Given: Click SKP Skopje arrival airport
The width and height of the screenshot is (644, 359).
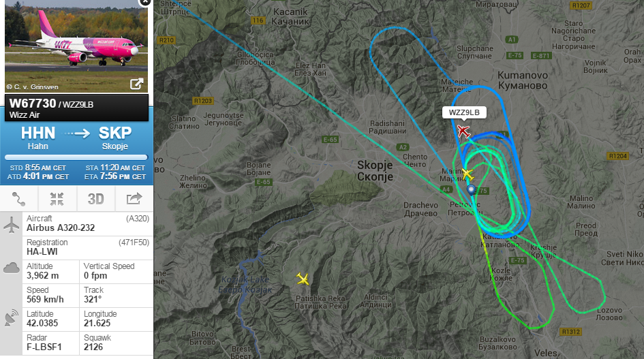Looking at the screenshot, I should [x=115, y=138].
